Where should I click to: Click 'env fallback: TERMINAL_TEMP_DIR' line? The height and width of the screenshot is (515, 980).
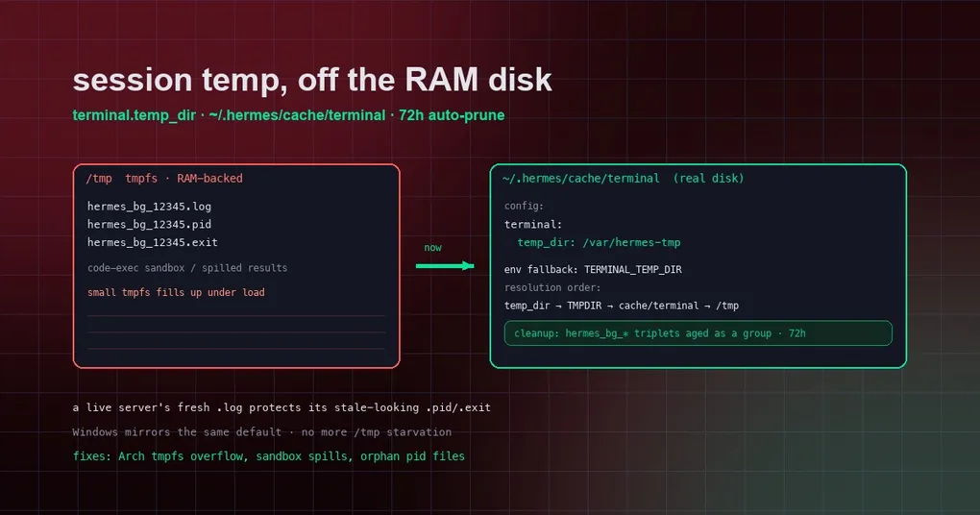tap(593, 269)
